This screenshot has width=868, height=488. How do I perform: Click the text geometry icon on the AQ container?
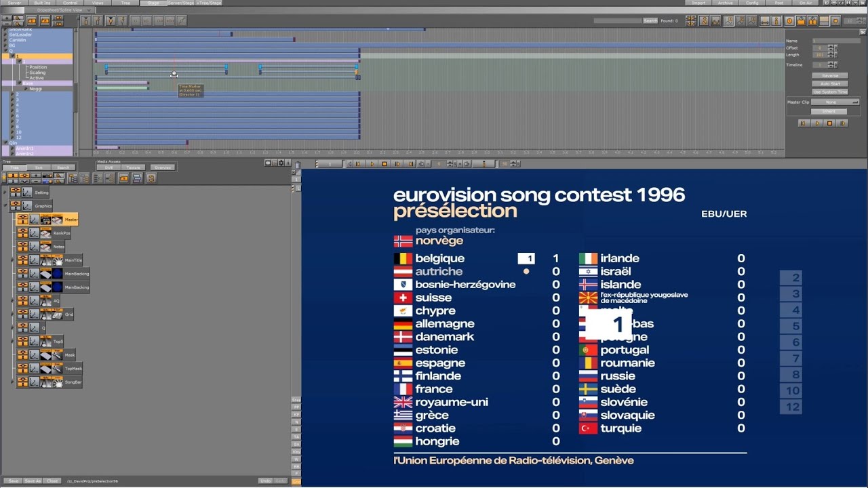point(45,301)
